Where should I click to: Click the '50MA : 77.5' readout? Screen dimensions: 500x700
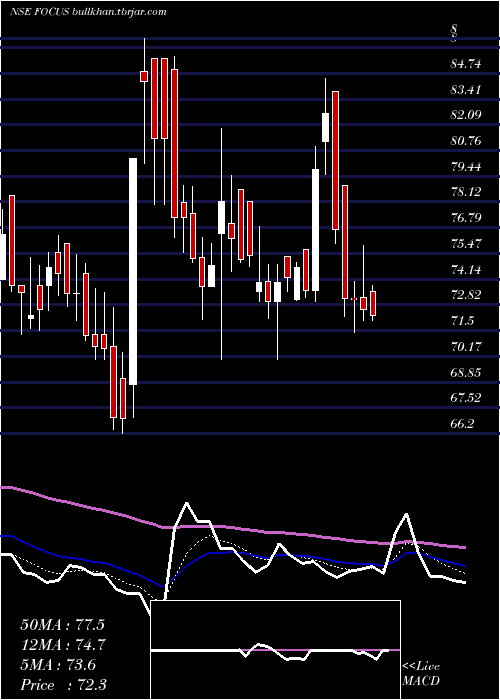62,625
